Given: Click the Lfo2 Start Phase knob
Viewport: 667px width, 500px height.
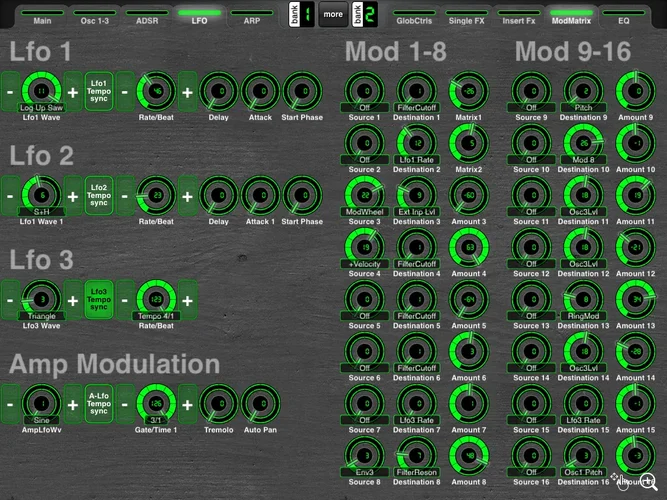Looking at the screenshot, I should coord(302,195).
